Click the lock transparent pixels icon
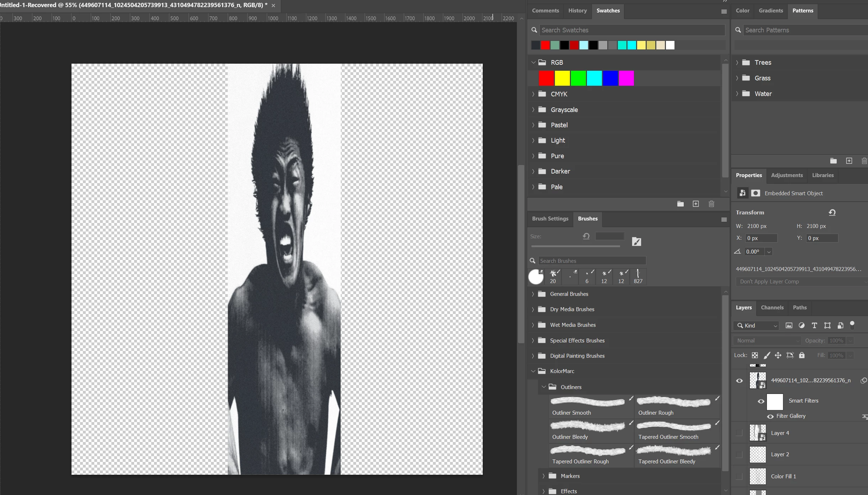 point(755,355)
